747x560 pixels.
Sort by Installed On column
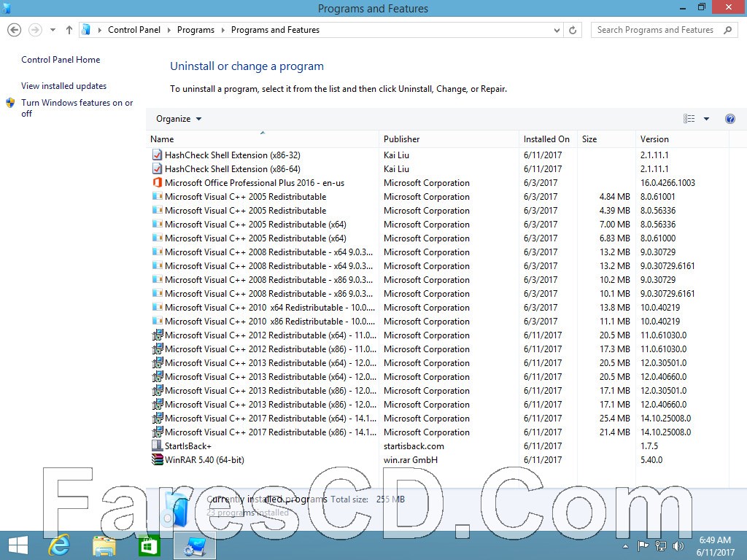click(x=546, y=139)
